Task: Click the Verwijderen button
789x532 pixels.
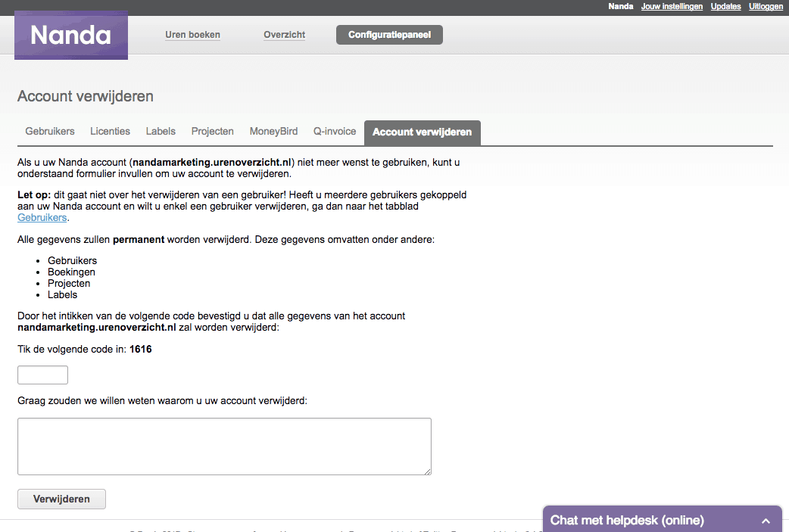Action: pos(62,499)
